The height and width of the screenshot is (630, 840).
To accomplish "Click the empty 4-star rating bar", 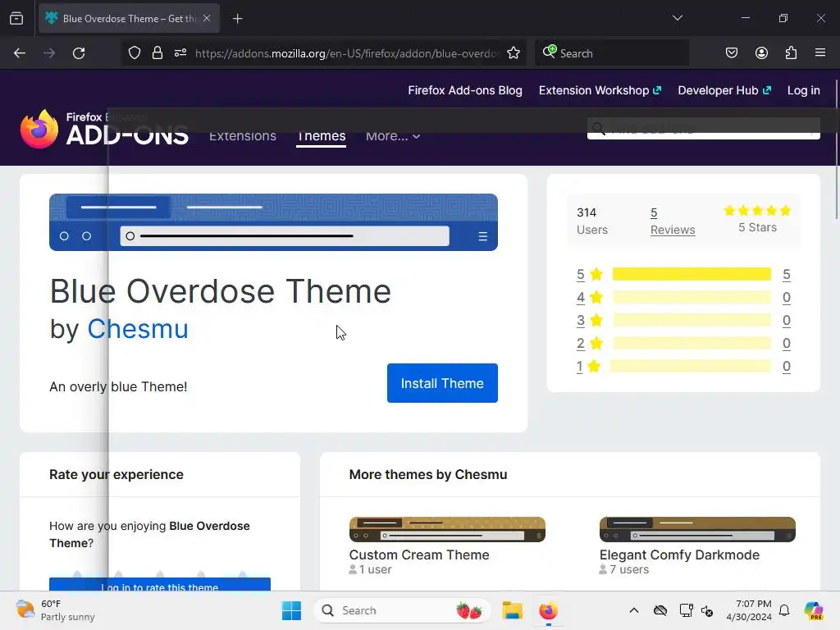I will (692, 297).
